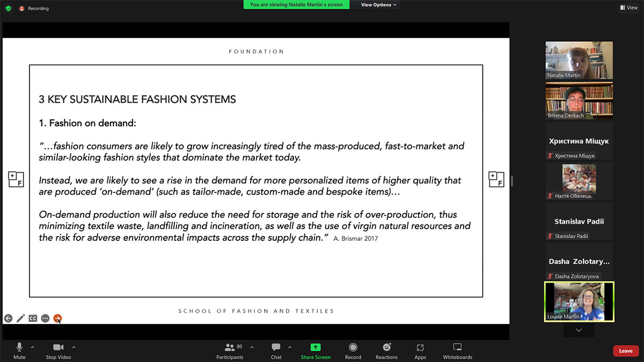Click the previous slide arrow icon
The width and height of the screenshot is (644, 362).
[x=8, y=319]
